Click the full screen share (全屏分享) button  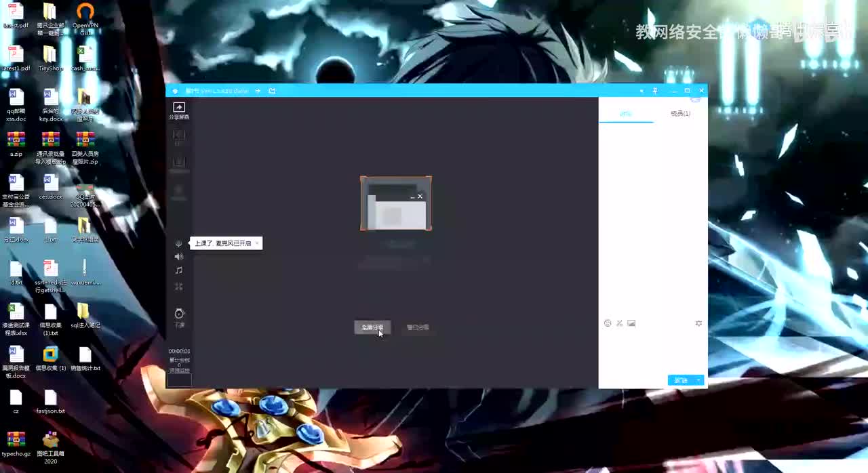(x=372, y=327)
